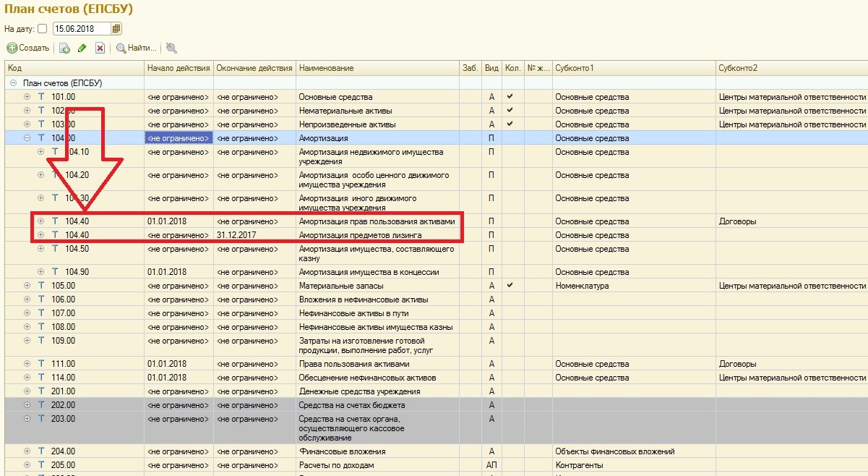Expand account 104.50 node
868x476 pixels.
click(41, 249)
